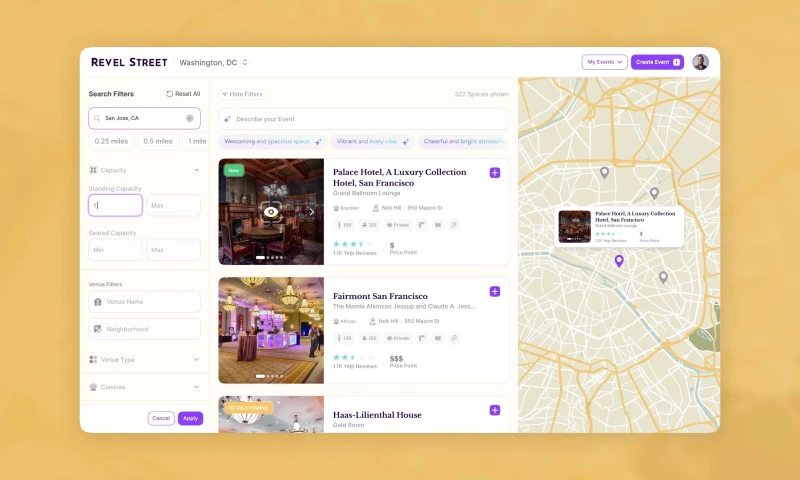Screen dimensions: 800x480
Task: Click Palace Hotel New badge
Action: tap(234, 170)
